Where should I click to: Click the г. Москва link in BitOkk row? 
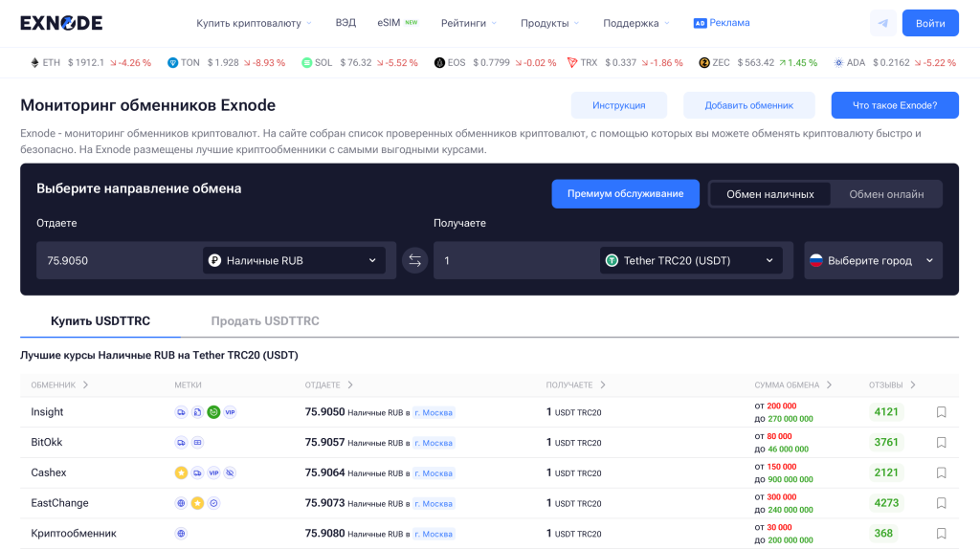point(434,443)
